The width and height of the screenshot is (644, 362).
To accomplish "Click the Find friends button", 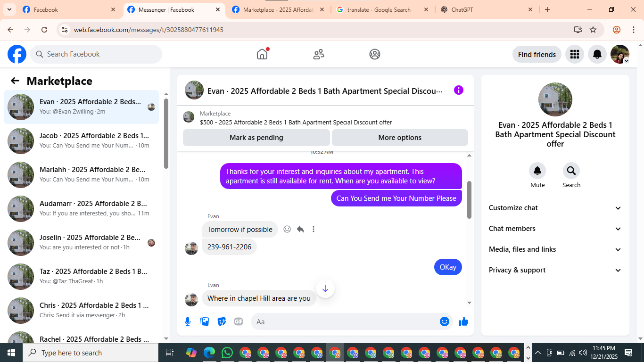I will pyautogui.click(x=537, y=54).
